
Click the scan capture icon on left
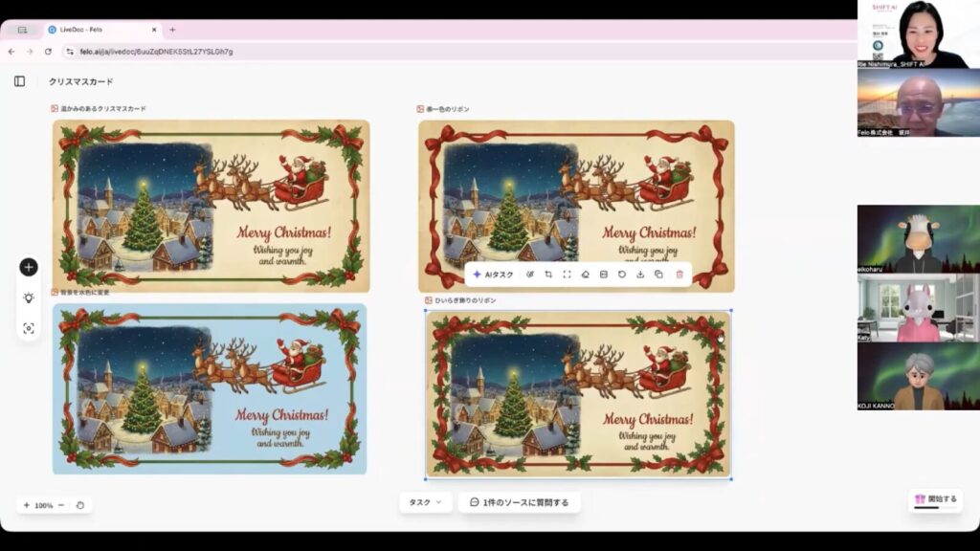pyautogui.click(x=29, y=328)
